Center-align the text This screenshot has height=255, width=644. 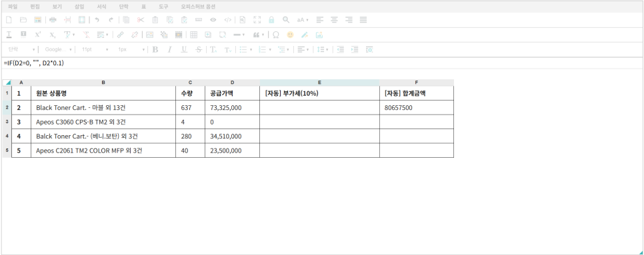335,20
